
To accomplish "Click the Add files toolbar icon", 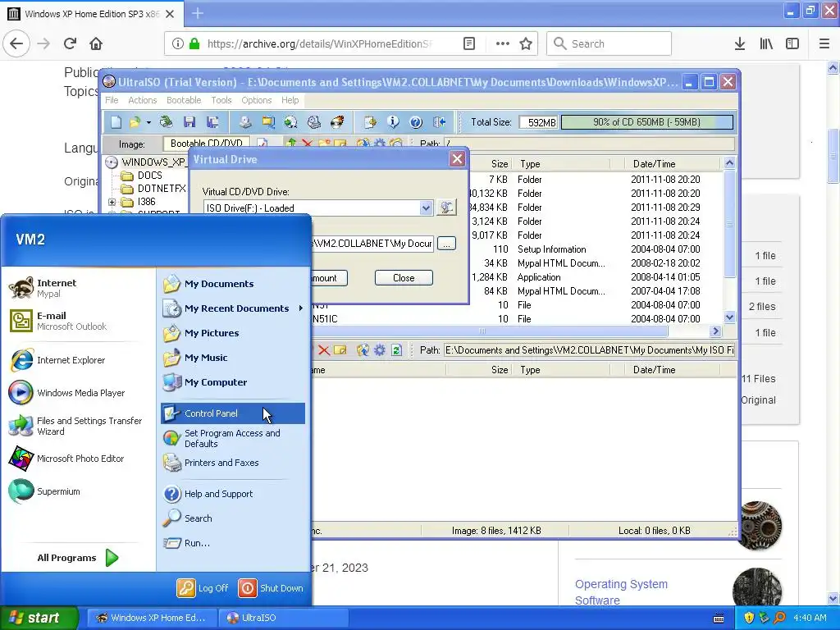I will (x=370, y=122).
